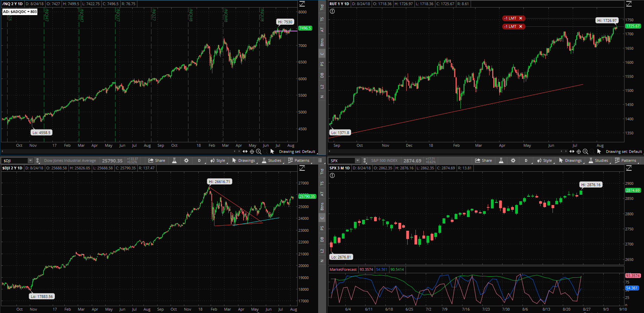
Task: Click zoom-in magnifier under RUT chart
Action: coord(585,152)
